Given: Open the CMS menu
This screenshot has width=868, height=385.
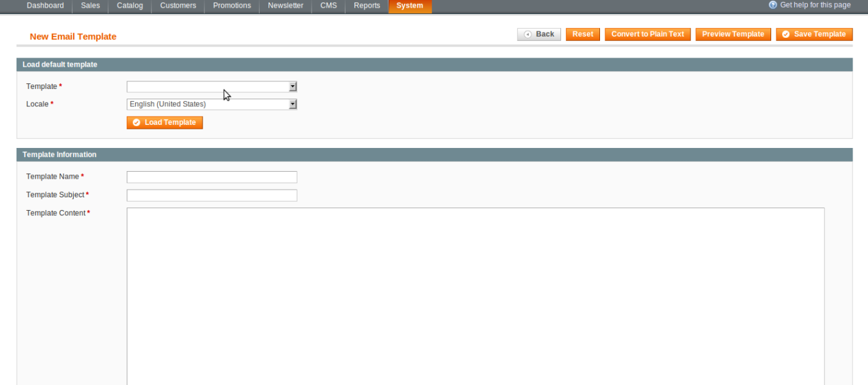Looking at the screenshot, I should pyautogui.click(x=328, y=6).
